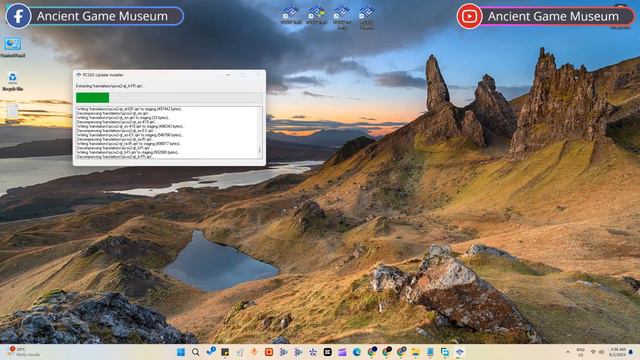Launch Microsoft Edge from the taskbar
This screenshot has height=360, width=640.
[356, 352]
